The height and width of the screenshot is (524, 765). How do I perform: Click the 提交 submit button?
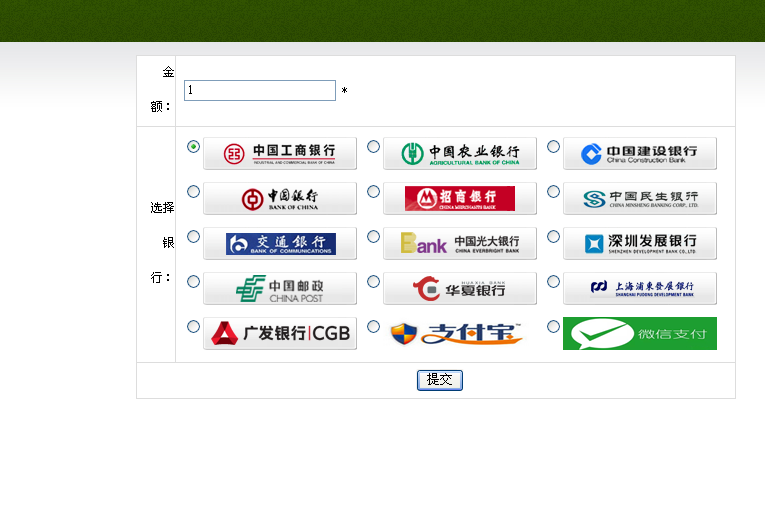click(440, 380)
